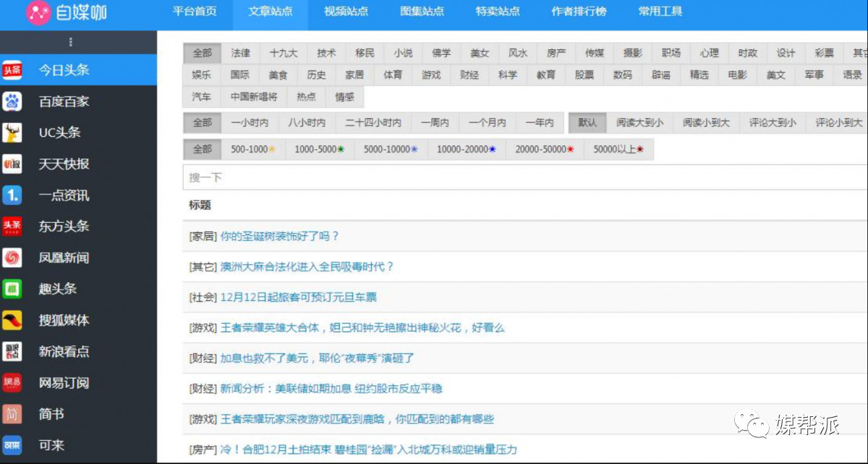The width and height of the screenshot is (868, 464).
Task: Filter by 电影 category
Action: tap(738, 75)
